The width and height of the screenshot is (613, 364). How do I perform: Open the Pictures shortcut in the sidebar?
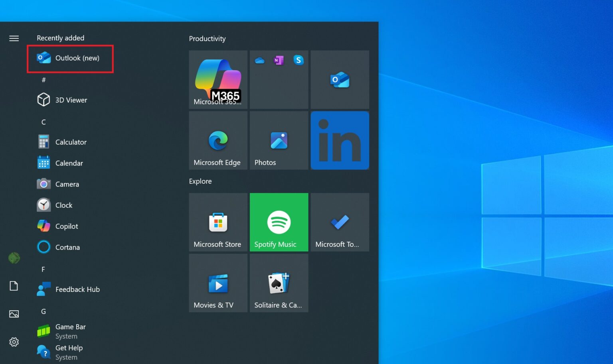(x=14, y=314)
